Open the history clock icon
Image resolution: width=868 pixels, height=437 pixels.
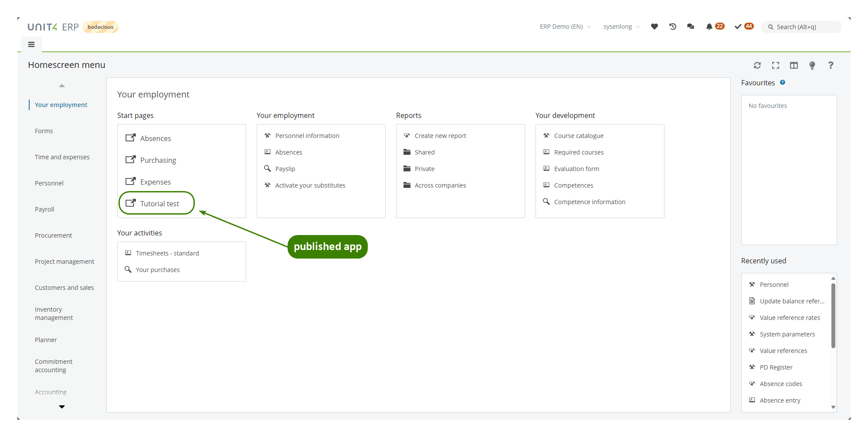(x=672, y=27)
